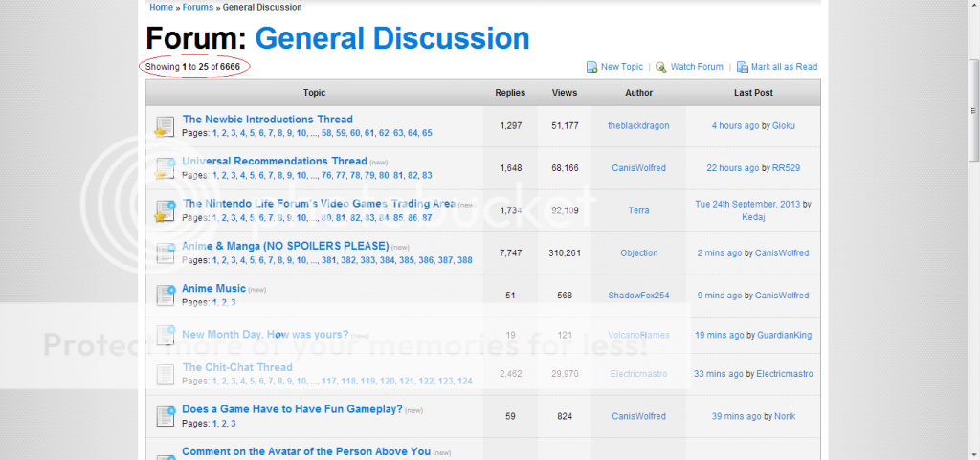The image size is (980, 460).
Task: Open the Forums breadcrumb link
Action: pos(198,7)
